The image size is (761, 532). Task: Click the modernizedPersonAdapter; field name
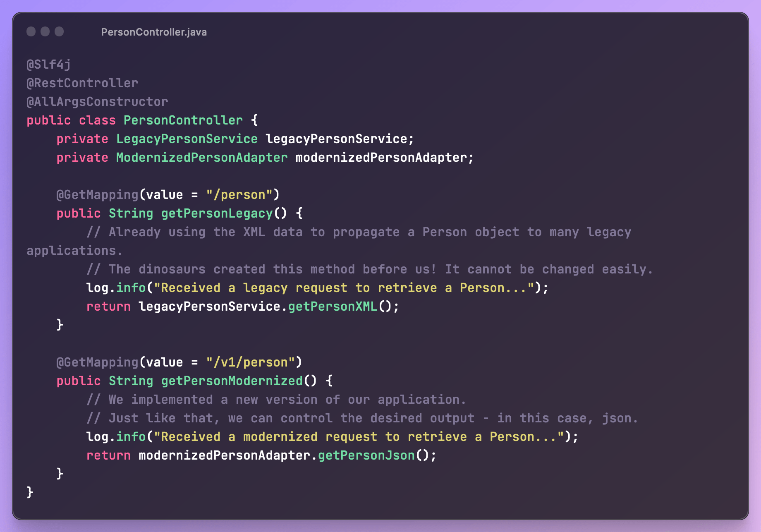click(385, 158)
